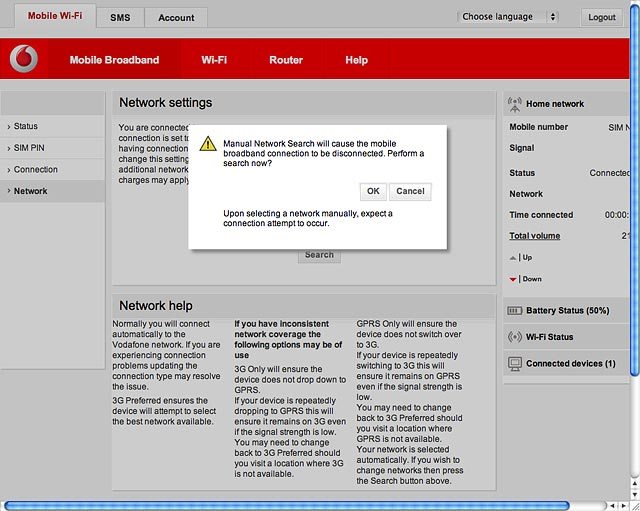Click the Search button below the dialog
Image resolution: width=640 pixels, height=511 pixels.
click(319, 256)
